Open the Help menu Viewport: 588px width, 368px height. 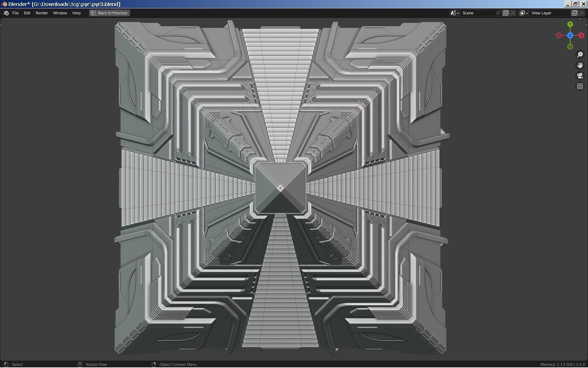tap(76, 13)
